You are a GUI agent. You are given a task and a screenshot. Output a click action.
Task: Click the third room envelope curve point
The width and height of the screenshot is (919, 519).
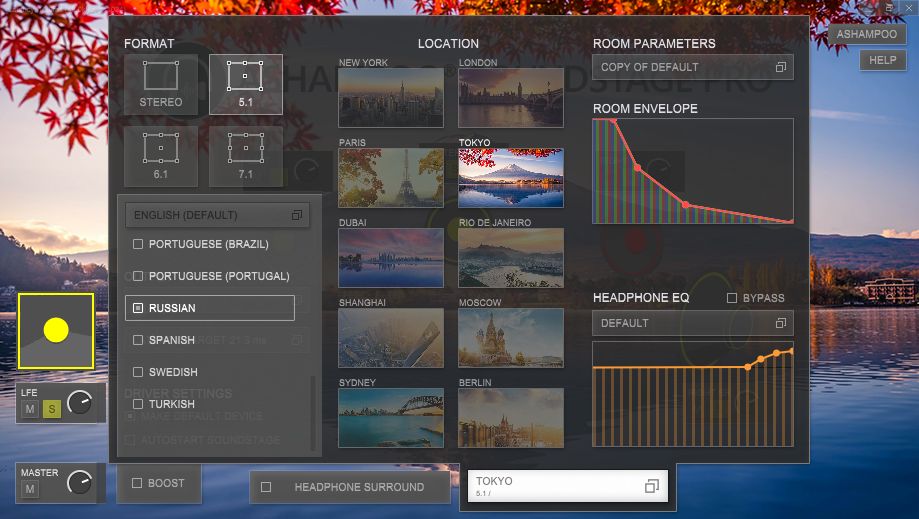click(686, 204)
